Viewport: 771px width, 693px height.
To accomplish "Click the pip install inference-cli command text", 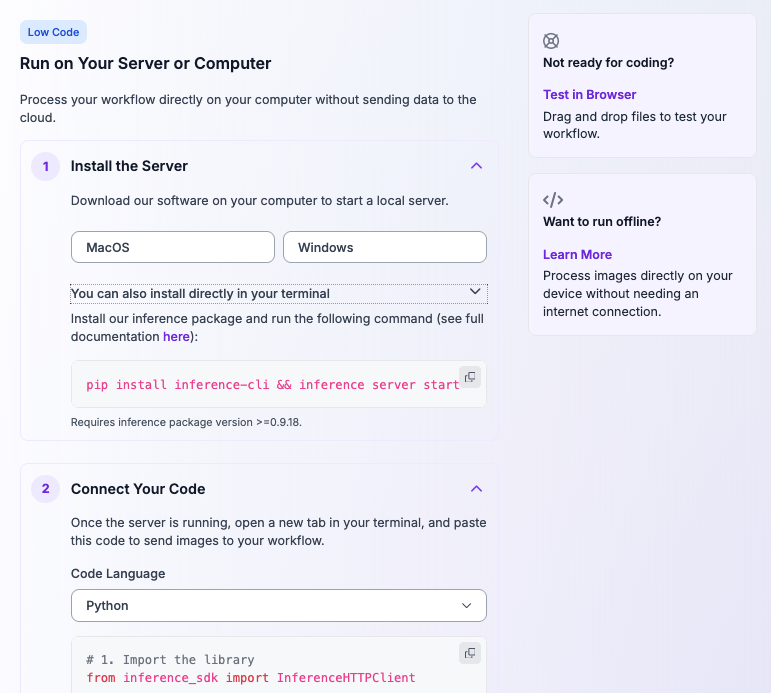I will [x=272, y=385].
